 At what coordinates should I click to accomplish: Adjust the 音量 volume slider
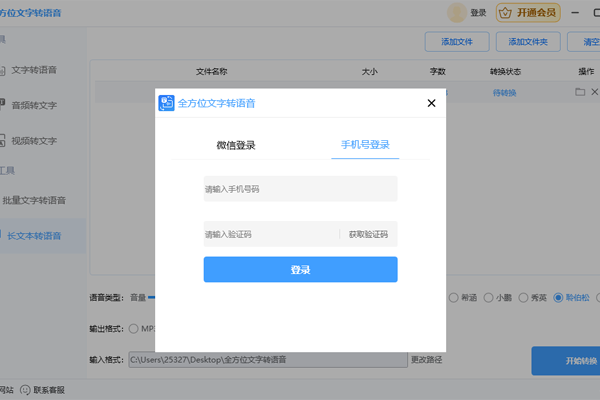tap(152, 297)
